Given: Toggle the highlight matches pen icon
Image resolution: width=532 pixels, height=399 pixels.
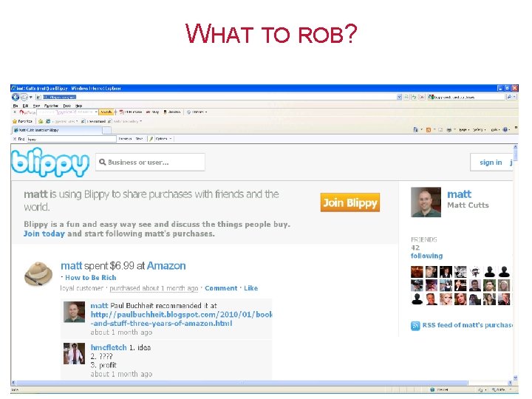Looking at the screenshot, I should click(151, 139).
